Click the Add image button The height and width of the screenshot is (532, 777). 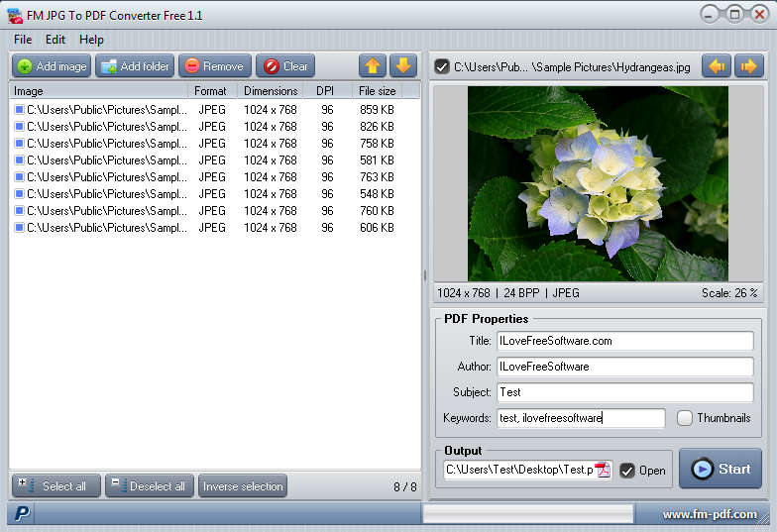52,66
